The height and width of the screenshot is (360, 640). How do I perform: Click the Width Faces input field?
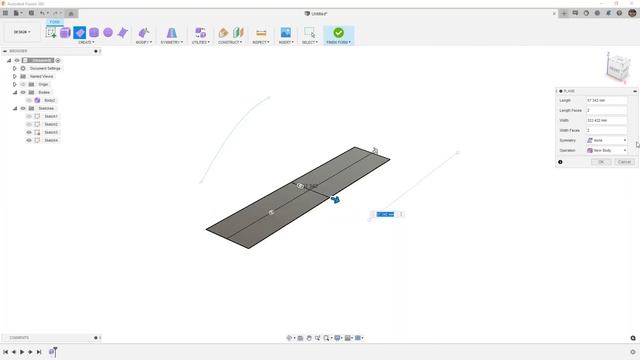pyautogui.click(x=607, y=130)
